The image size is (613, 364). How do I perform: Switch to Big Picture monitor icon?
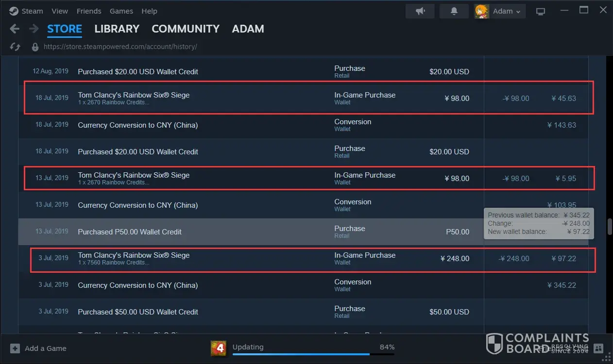click(540, 11)
